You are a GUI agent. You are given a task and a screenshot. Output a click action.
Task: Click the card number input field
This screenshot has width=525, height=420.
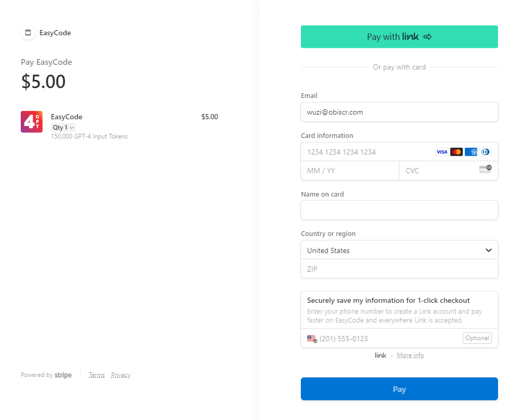pyautogui.click(x=368, y=152)
